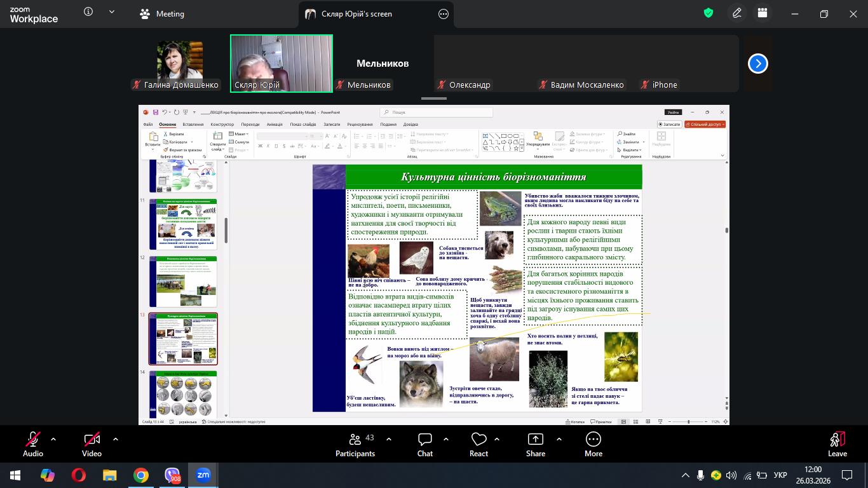Open the Participants panel
The height and width of the screenshot is (488, 868).
pos(355,444)
